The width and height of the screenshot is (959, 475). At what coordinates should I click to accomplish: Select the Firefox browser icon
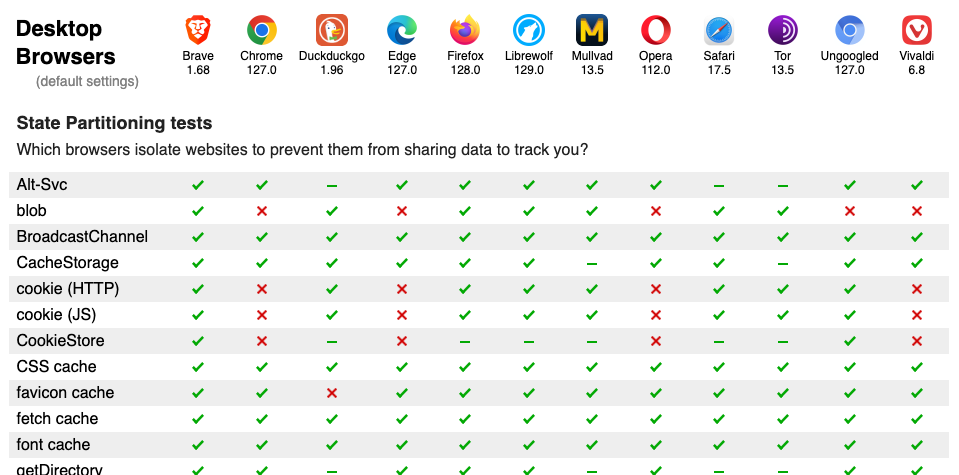465,30
